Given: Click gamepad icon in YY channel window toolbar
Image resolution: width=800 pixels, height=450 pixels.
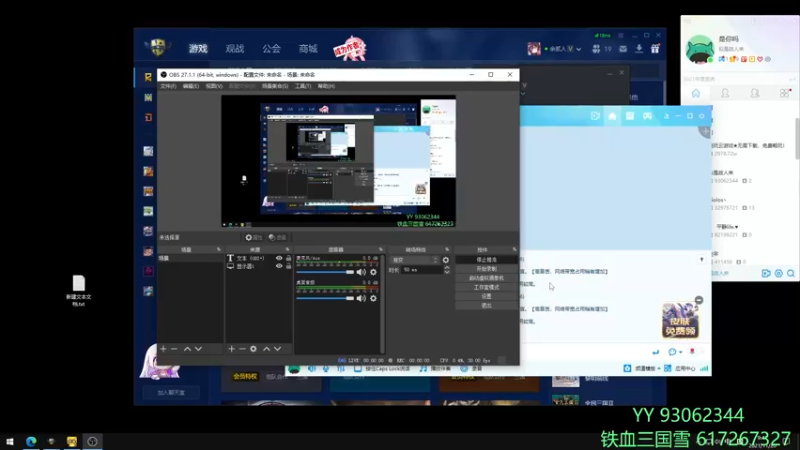Looking at the screenshot, I should 647,116.
